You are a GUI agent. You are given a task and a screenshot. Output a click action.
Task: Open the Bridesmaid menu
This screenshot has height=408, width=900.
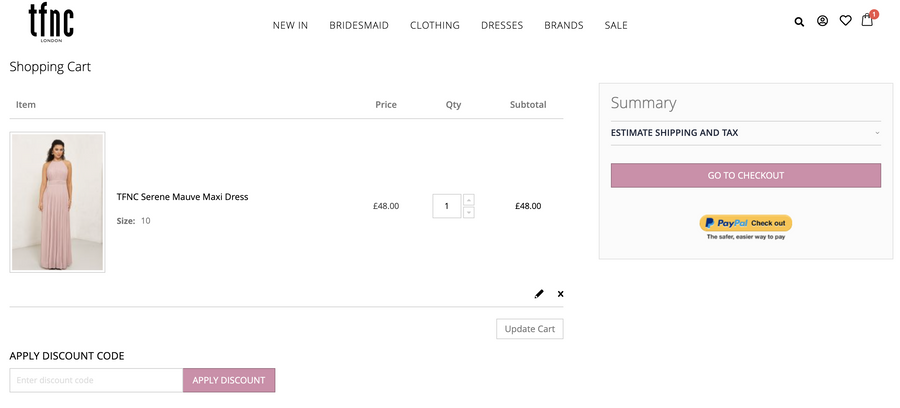[359, 25]
